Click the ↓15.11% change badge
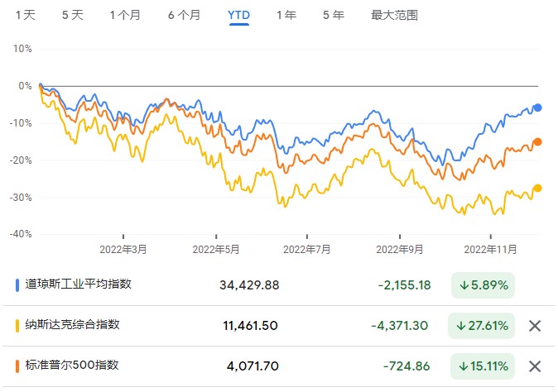 point(482,366)
